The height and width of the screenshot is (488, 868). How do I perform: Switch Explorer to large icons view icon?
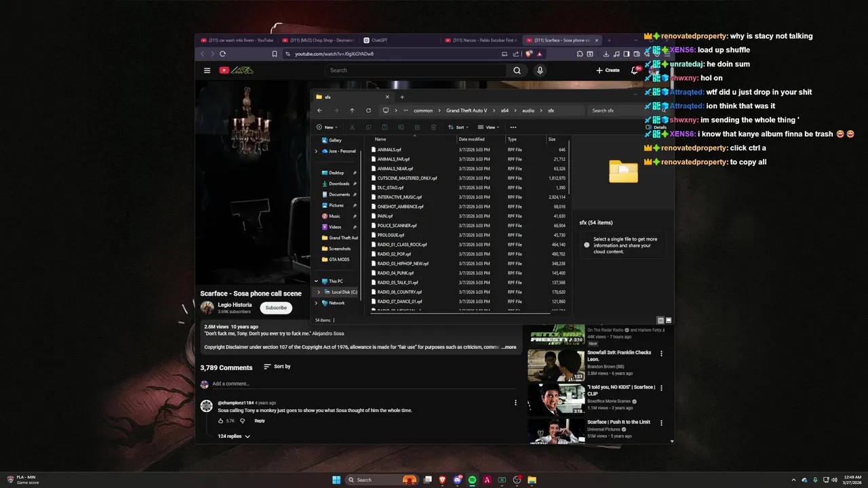(x=669, y=320)
